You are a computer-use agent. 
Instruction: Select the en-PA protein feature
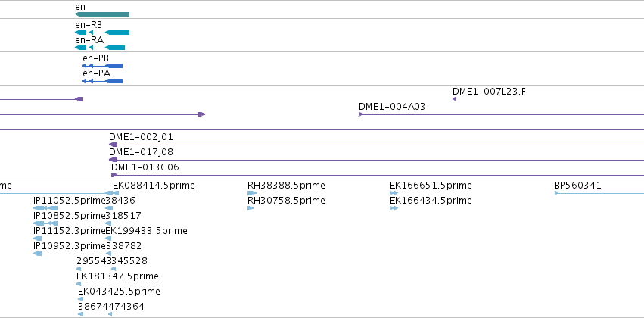[102, 81]
